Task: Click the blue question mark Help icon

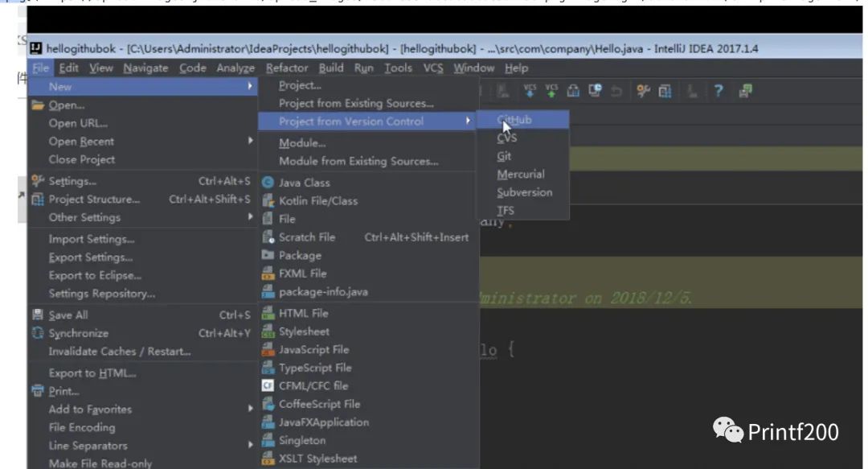Action: [x=719, y=91]
